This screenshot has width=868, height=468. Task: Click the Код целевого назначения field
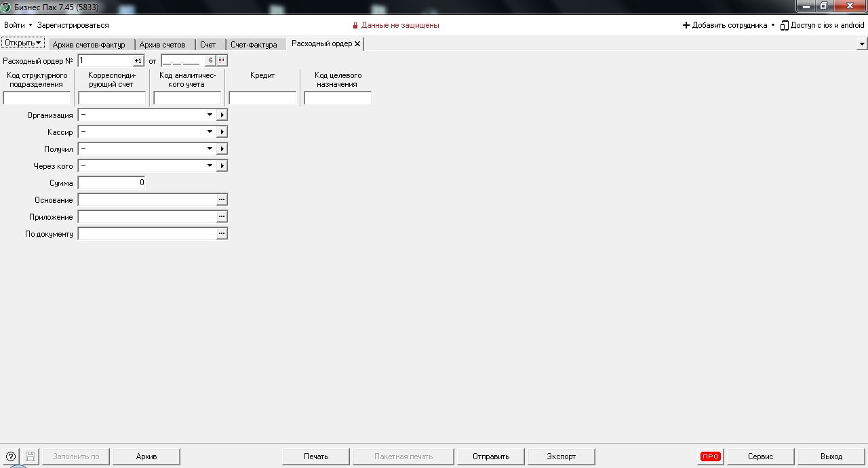[x=338, y=98]
